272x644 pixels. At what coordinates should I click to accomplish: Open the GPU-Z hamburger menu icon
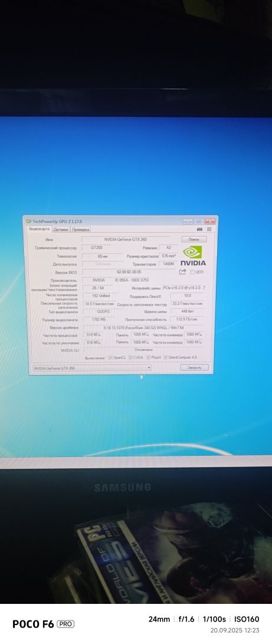[209, 229]
